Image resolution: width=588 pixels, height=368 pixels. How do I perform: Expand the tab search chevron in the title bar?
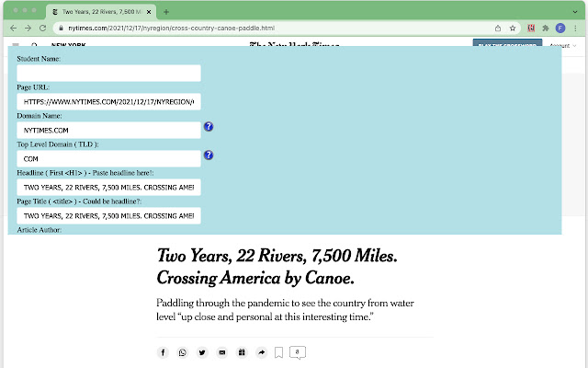point(575,12)
